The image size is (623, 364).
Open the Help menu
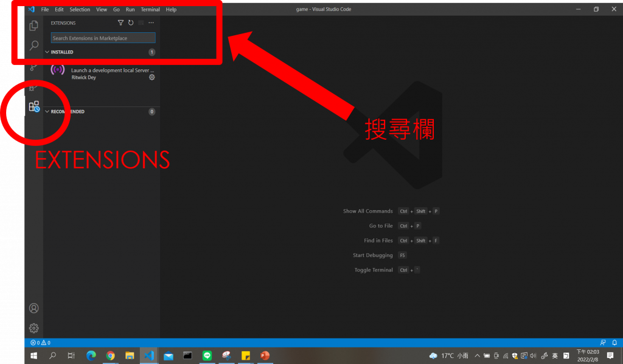coord(171,9)
